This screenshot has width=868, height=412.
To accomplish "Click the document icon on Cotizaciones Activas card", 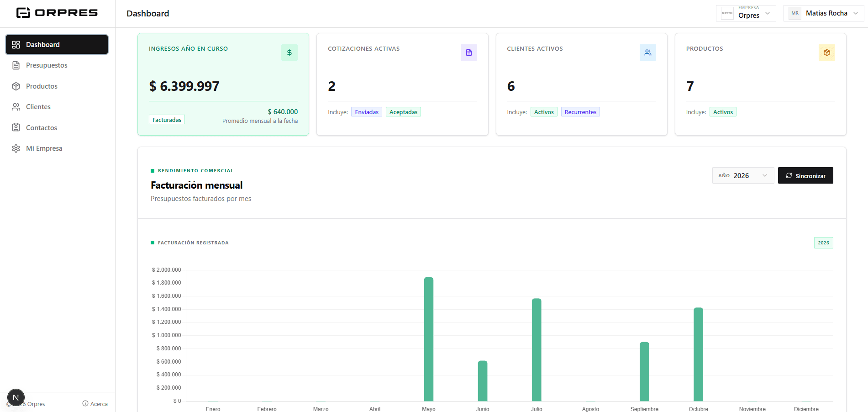I will pyautogui.click(x=469, y=53).
